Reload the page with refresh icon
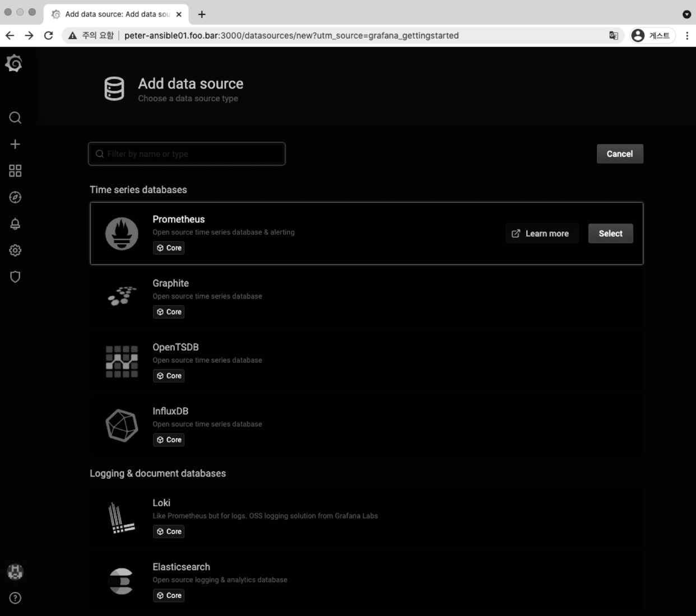The height and width of the screenshot is (616, 696). pyautogui.click(x=49, y=35)
